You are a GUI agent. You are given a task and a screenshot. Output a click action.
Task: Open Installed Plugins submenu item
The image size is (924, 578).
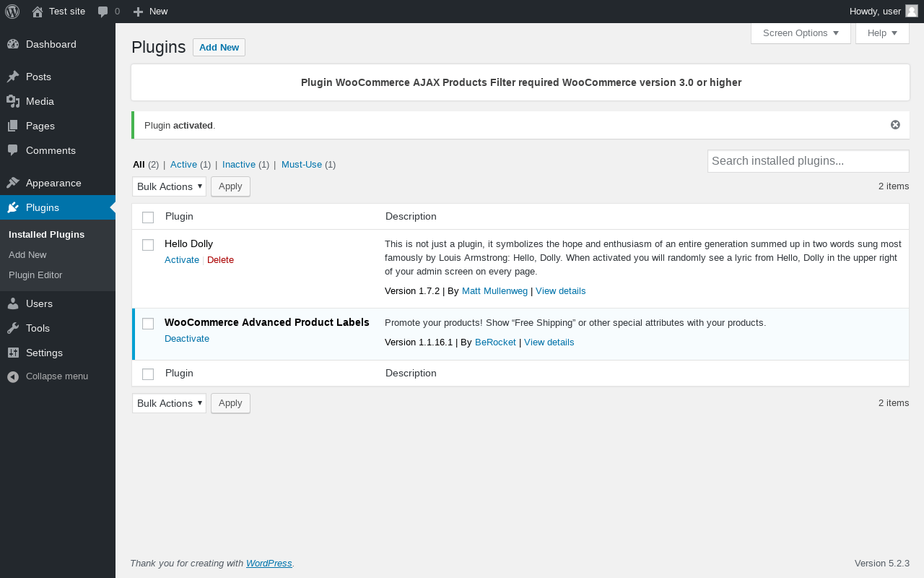click(46, 234)
